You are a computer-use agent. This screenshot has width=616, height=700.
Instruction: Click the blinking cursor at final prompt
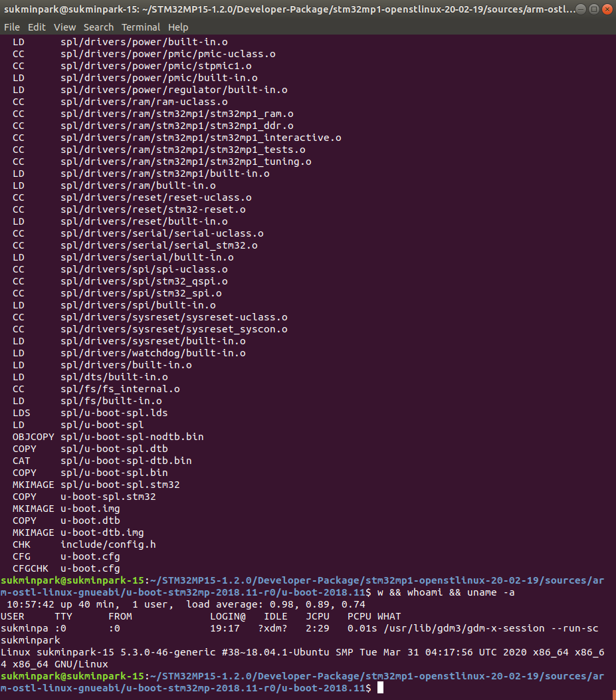(380, 687)
